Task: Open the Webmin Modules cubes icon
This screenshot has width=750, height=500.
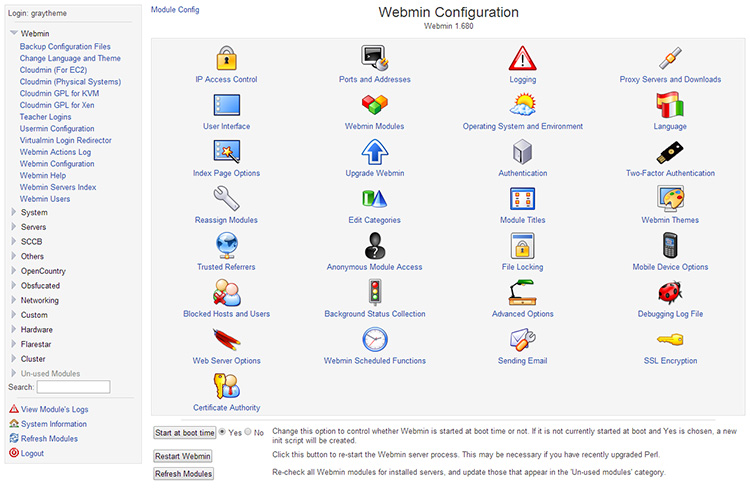Action: tap(375, 105)
